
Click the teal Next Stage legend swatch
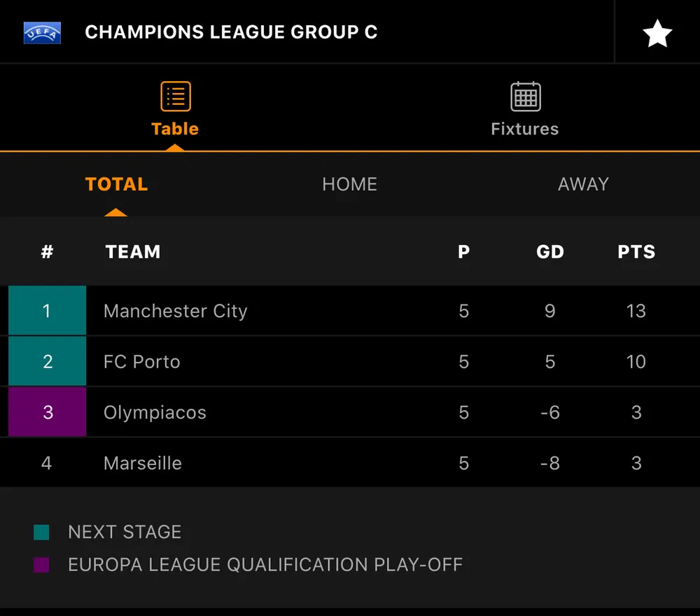[41, 533]
